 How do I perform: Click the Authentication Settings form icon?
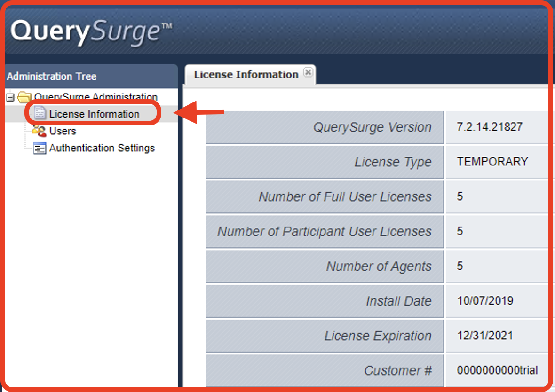[40, 148]
